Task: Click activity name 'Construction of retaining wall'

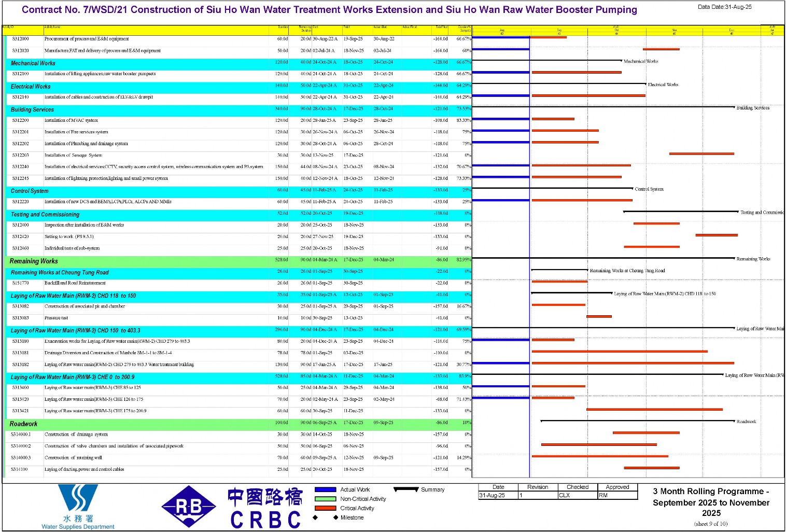Action: coord(73,458)
